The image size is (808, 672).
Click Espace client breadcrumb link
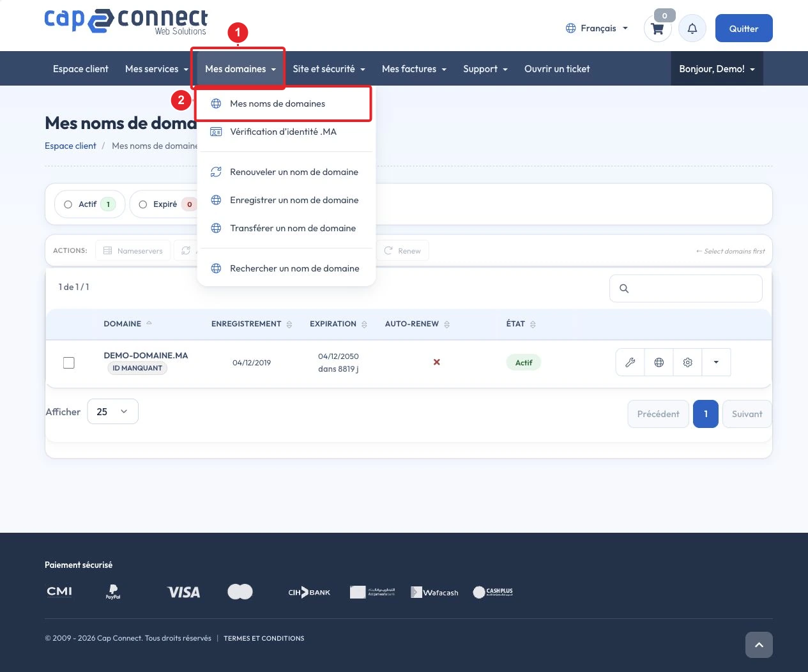[70, 146]
